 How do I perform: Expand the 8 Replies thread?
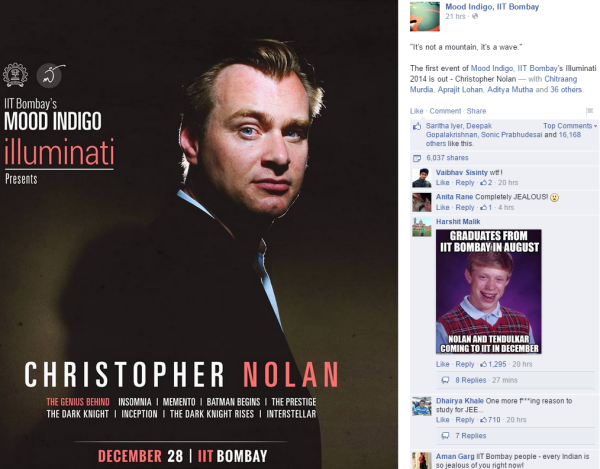coord(471,380)
